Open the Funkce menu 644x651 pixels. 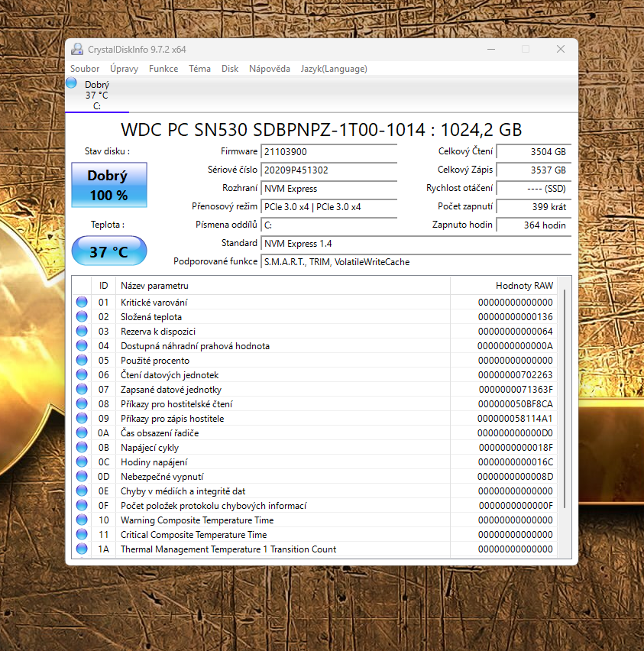(x=163, y=69)
